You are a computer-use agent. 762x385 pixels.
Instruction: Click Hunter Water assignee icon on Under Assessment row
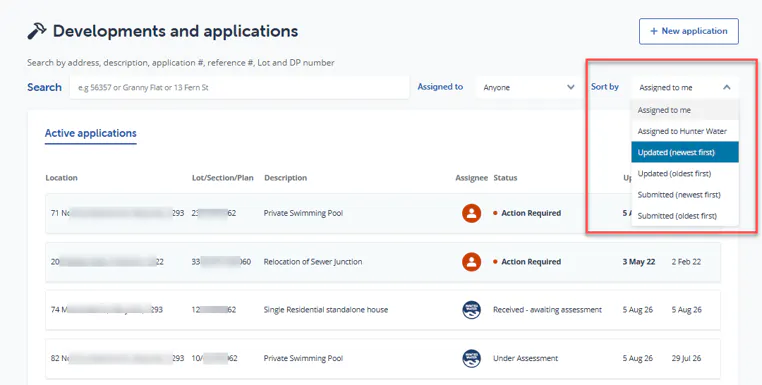coord(471,358)
